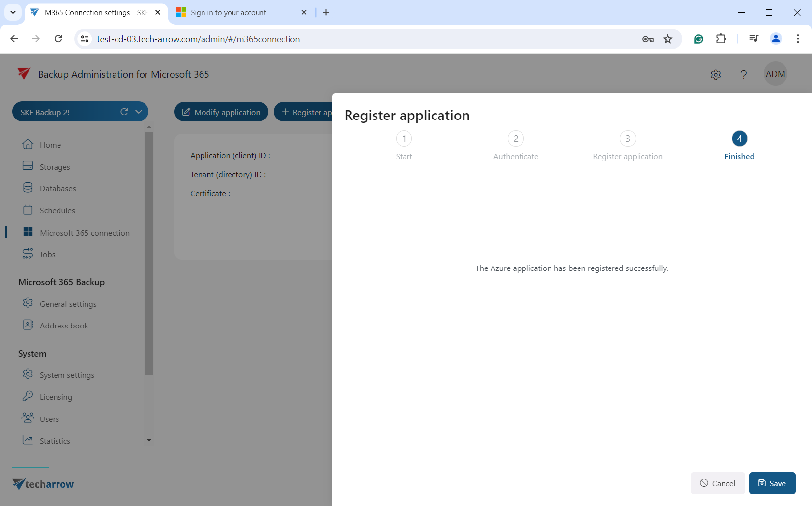Open Storages from the sidebar

point(55,167)
